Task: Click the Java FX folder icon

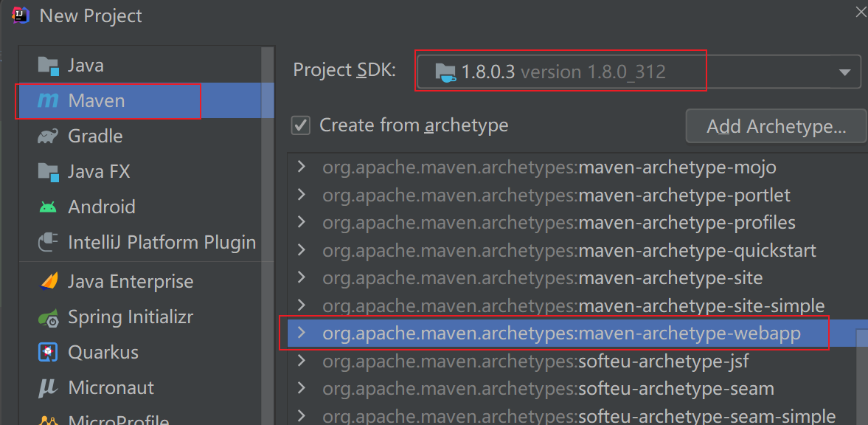Action: (x=49, y=172)
